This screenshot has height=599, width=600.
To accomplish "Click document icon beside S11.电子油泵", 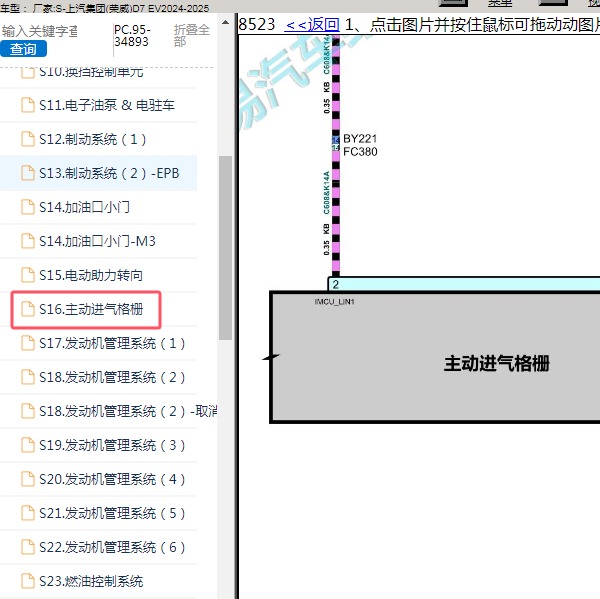I will [28, 105].
